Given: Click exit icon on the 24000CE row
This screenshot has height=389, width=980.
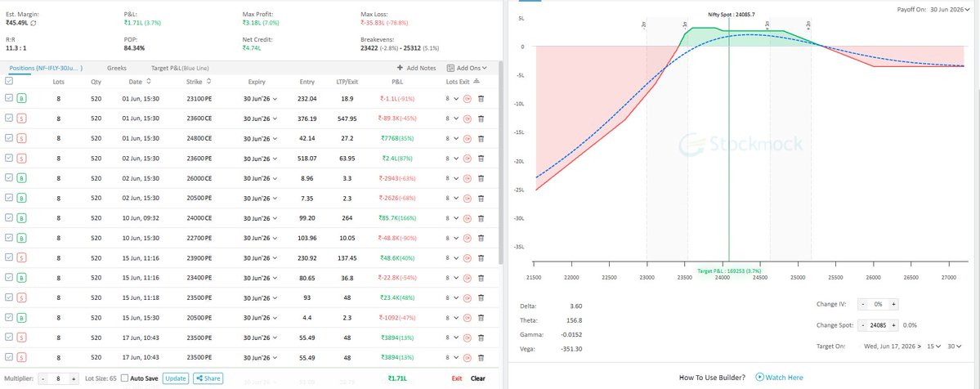Looking at the screenshot, I should 467,218.
